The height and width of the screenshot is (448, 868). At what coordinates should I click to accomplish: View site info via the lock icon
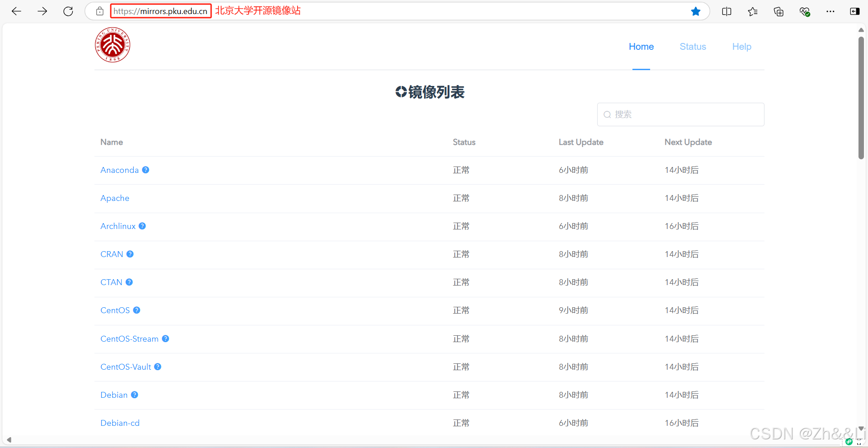(x=100, y=11)
